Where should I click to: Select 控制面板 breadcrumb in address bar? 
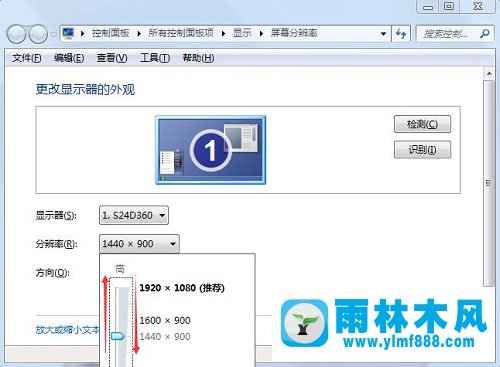110,33
